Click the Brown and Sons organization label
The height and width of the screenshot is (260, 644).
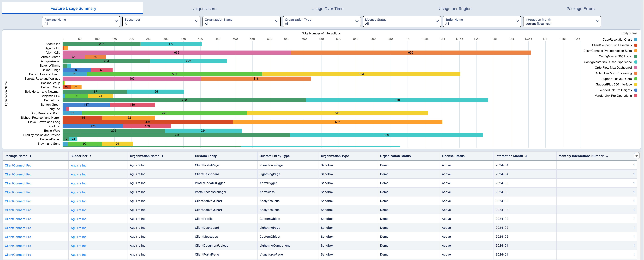click(x=49, y=144)
